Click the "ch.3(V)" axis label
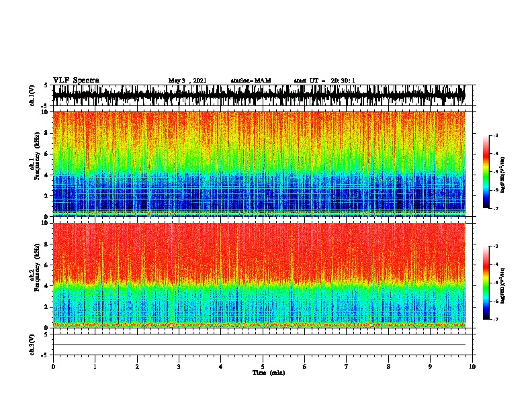 (32, 345)
